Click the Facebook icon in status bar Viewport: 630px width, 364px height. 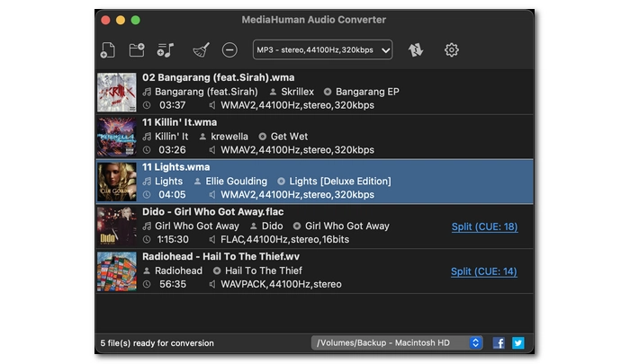coord(499,343)
